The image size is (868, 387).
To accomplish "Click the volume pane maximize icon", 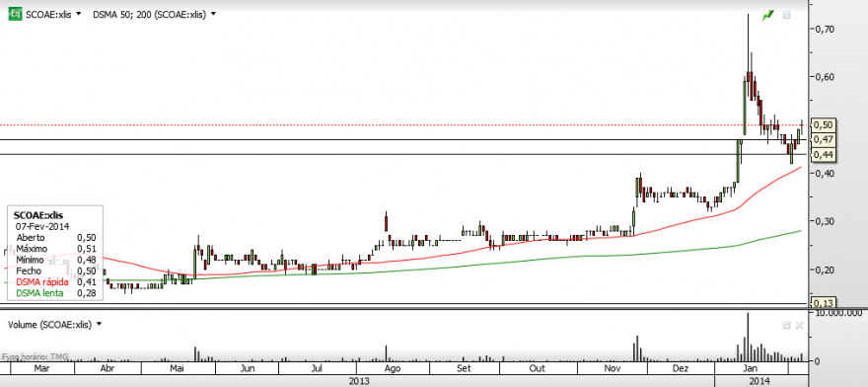I will coord(786,325).
